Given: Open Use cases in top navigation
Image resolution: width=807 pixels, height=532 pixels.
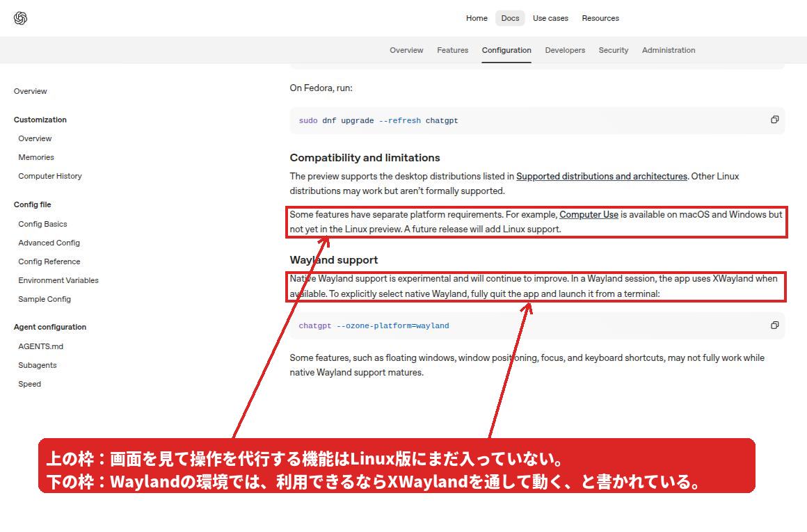Looking at the screenshot, I should point(550,18).
